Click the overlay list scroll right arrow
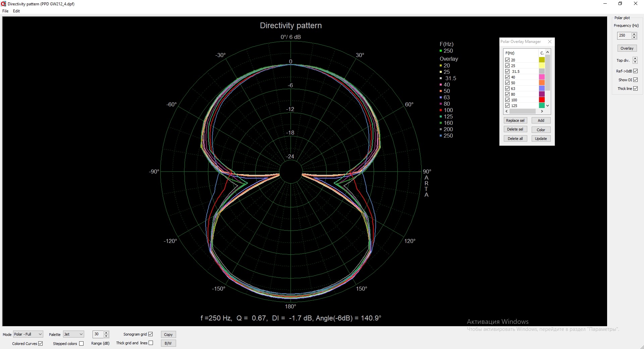 [x=542, y=111]
